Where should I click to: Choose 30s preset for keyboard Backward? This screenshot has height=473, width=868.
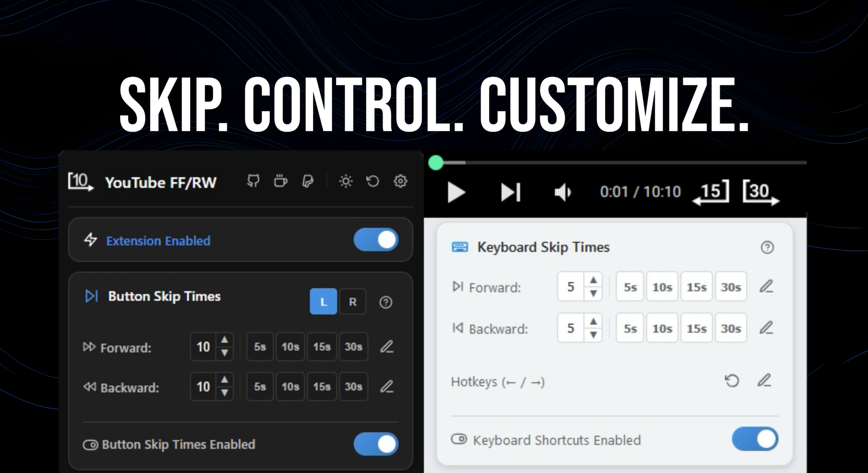tap(731, 328)
